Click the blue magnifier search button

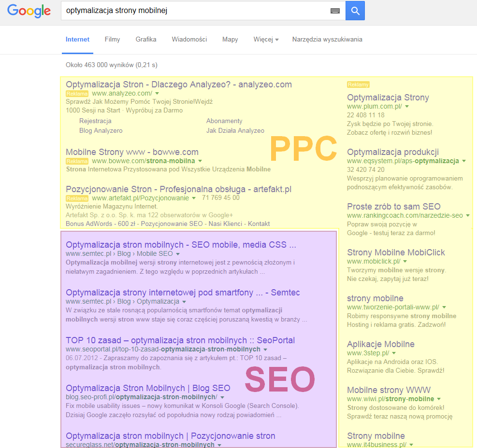355,11
